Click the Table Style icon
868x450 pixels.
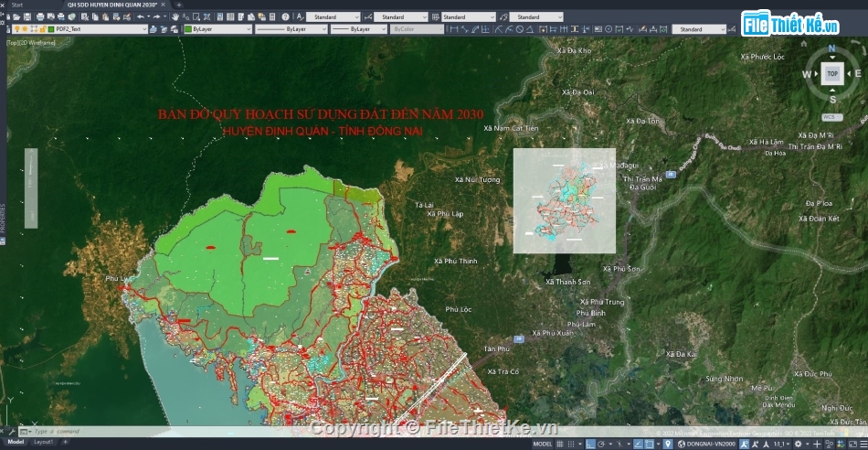(435, 17)
